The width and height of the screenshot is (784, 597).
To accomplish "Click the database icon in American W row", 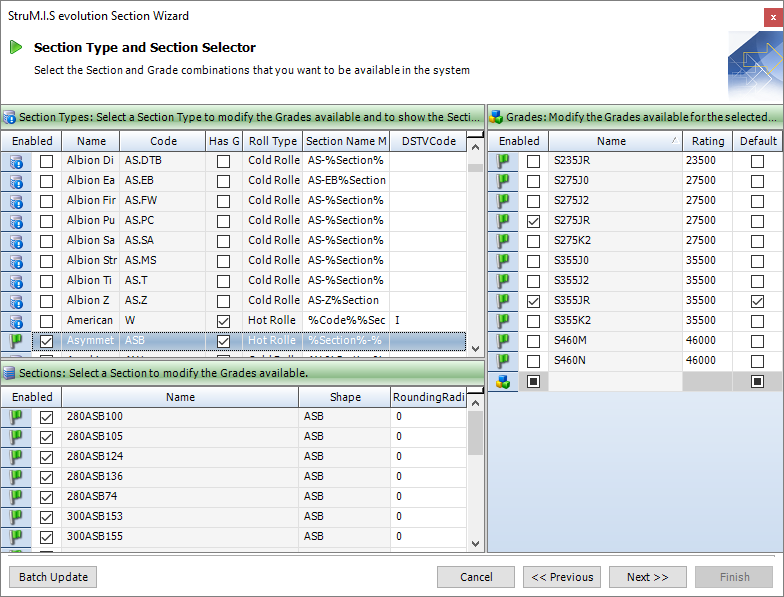I will click(x=16, y=321).
